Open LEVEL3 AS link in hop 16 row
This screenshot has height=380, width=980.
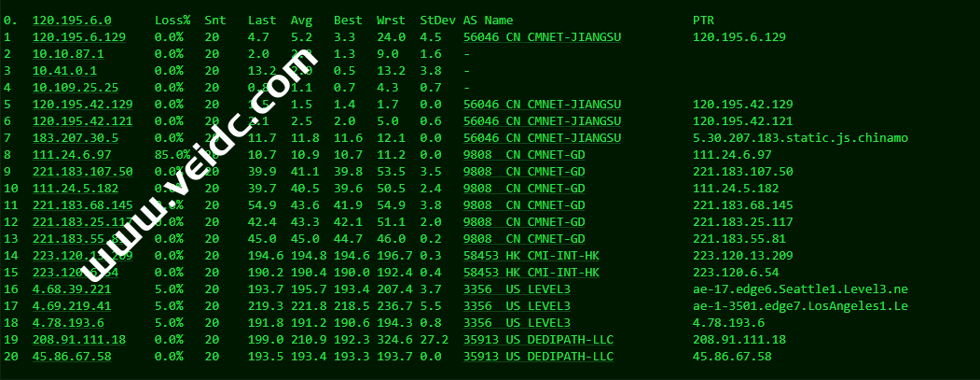[x=518, y=289]
